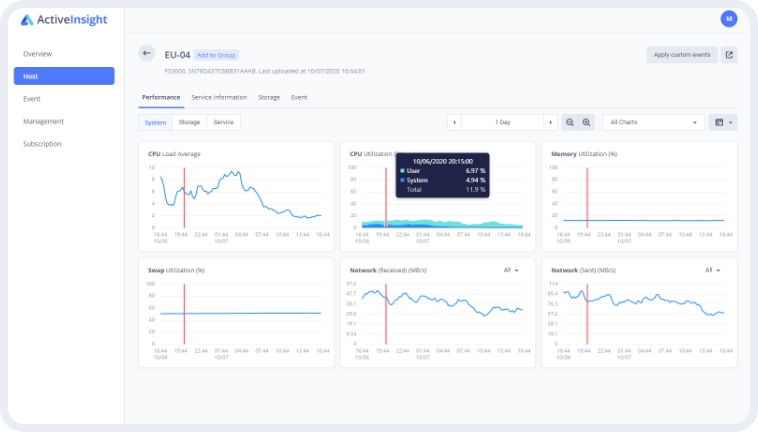Click the 1 Day time range field

503,122
